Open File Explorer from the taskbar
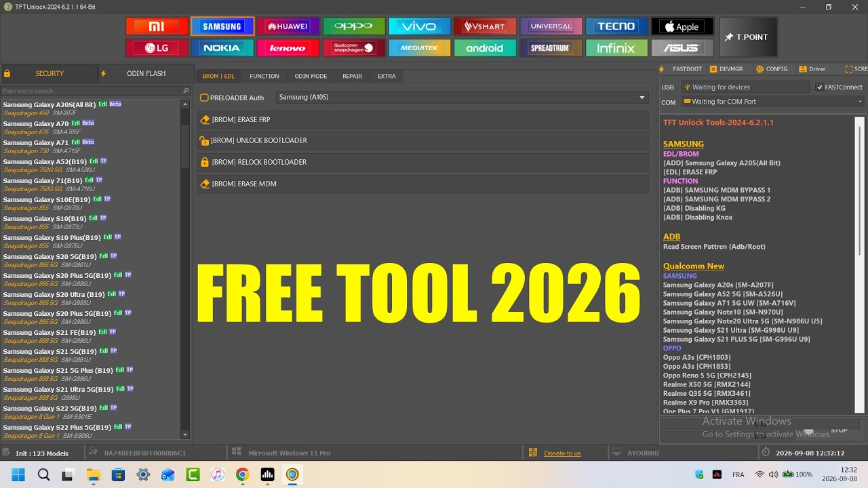 [93, 474]
